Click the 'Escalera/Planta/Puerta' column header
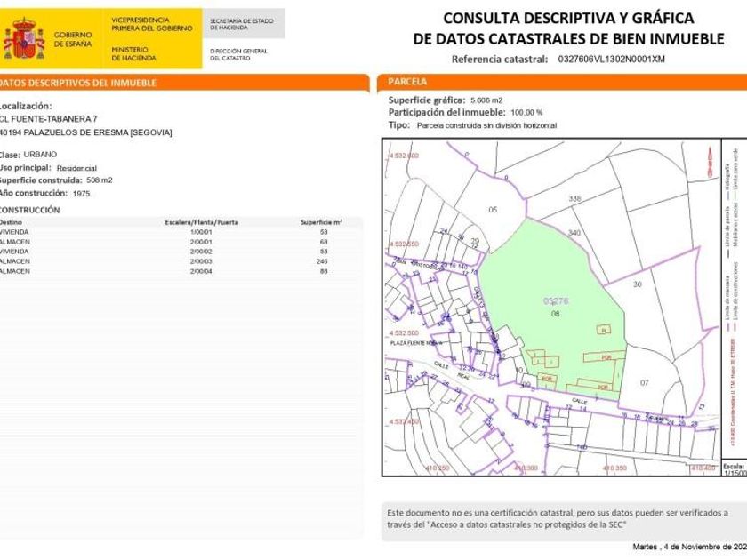The width and height of the screenshot is (747, 560). tap(202, 222)
